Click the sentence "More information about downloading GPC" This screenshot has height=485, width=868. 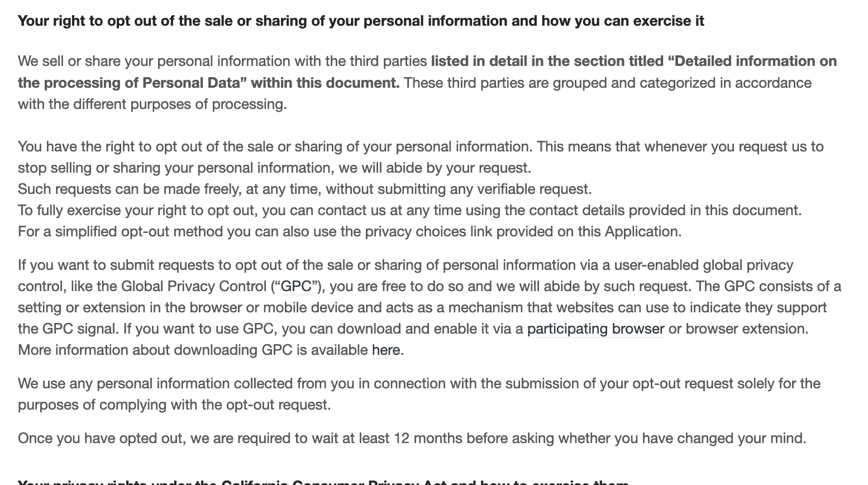tap(193, 350)
